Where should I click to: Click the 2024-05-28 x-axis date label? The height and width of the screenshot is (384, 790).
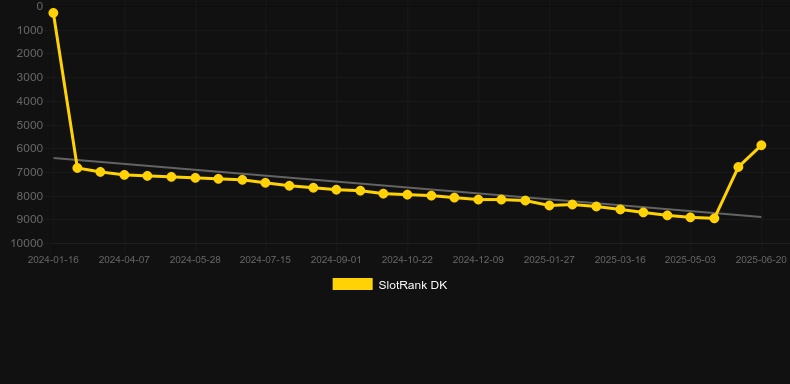(x=195, y=260)
